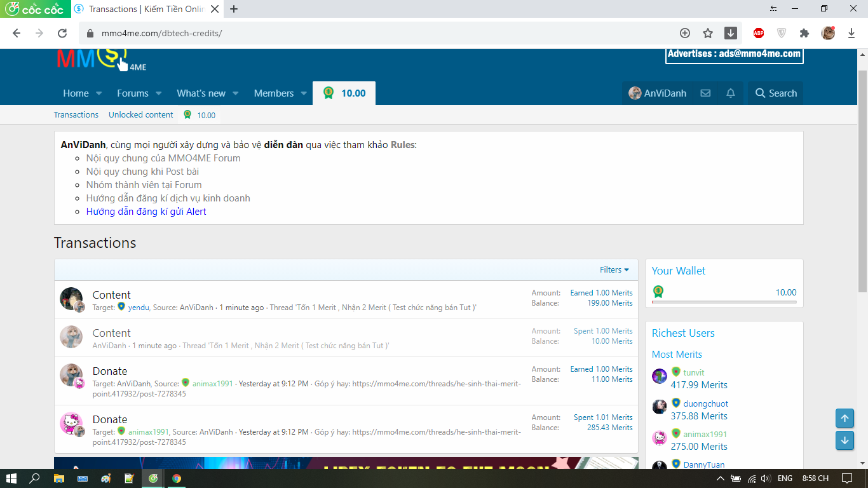Image resolution: width=868 pixels, height=488 pixels.
Task: Expand the Members menu dropdown arrow
Action: [x=304, y=93]
